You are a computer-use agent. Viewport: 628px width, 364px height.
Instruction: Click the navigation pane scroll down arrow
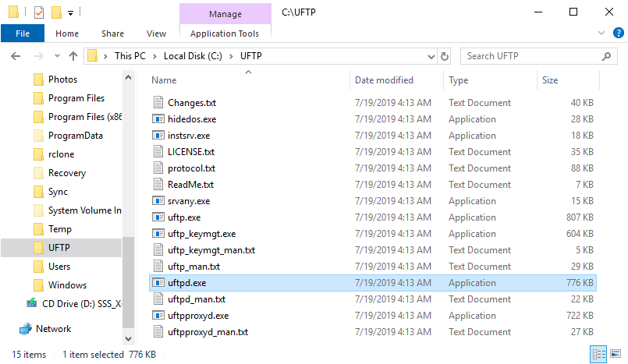pos(128,339)
